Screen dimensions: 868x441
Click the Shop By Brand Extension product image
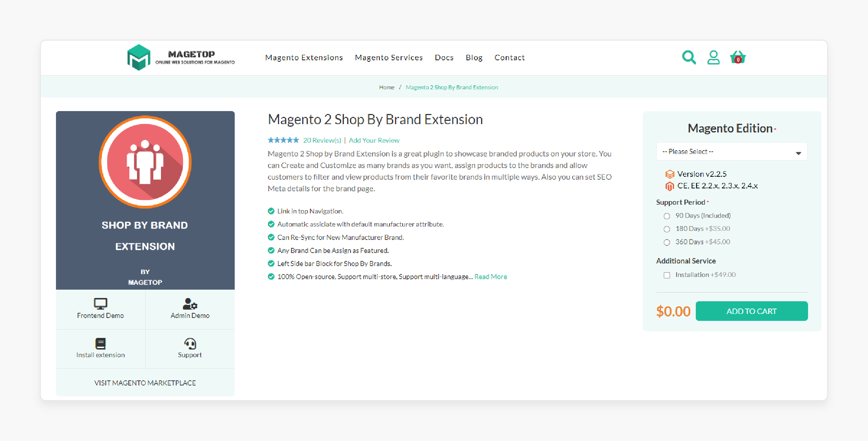click(145, 200)
